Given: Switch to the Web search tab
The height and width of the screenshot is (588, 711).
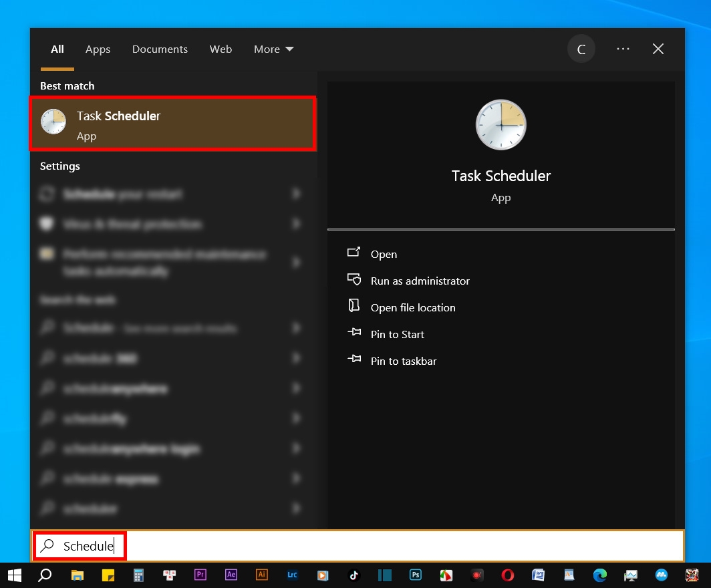Looking at the screenshot, I should (221, 49).
